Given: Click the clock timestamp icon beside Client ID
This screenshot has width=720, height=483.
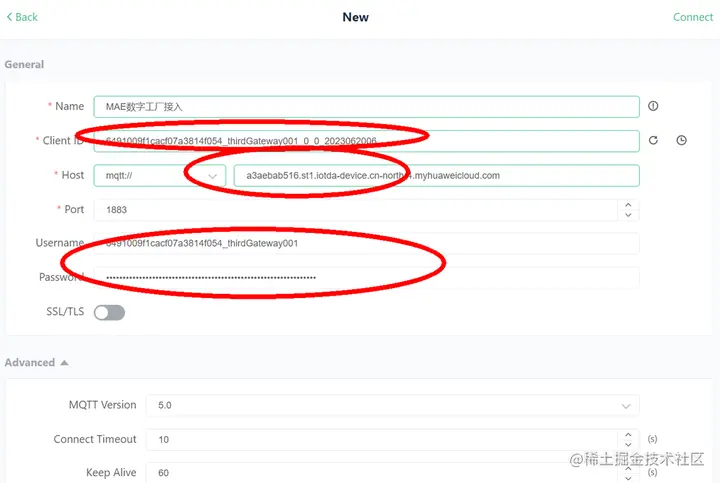Looking at the screenshot, I should (681, 140).
